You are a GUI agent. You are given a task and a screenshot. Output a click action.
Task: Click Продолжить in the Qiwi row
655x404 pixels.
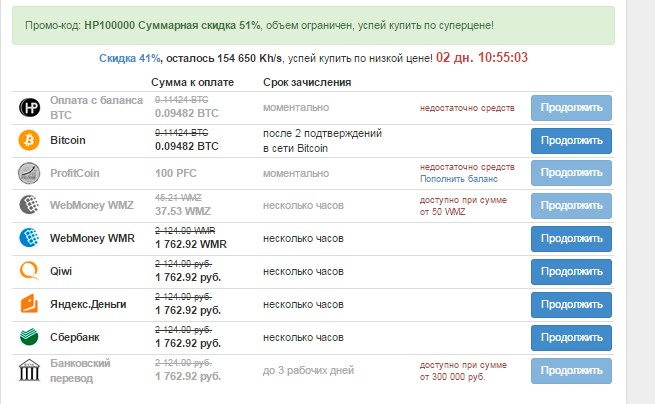[x=571, y=272]
